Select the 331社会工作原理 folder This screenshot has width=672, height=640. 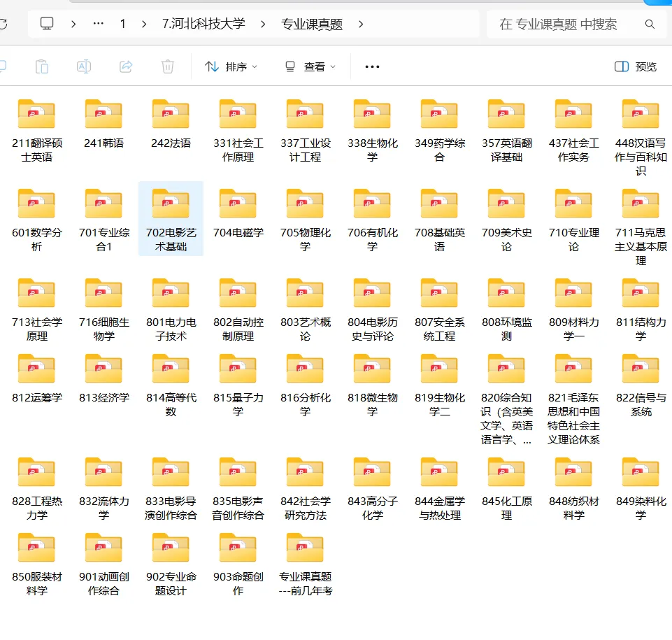point(238,131)
